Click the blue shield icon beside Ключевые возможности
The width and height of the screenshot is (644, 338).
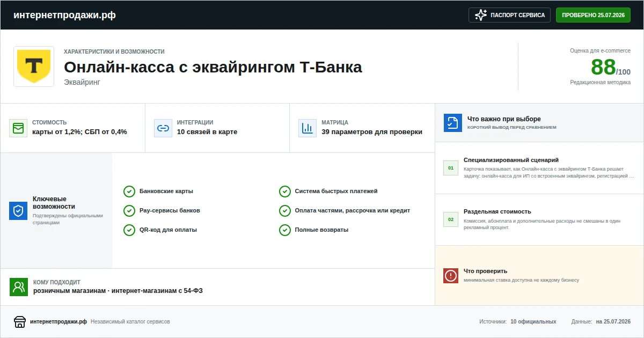pyautogui.click(x=18, y=211)
